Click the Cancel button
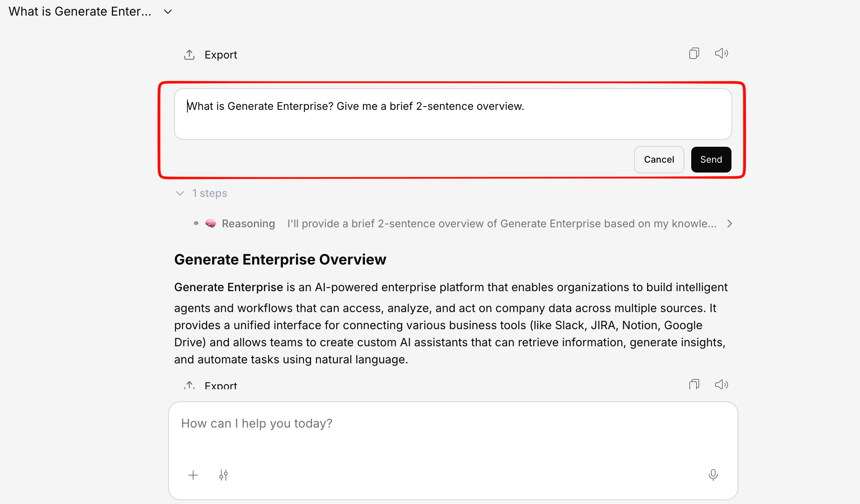Screen dimensions: 860x504 tap(659, 160)
